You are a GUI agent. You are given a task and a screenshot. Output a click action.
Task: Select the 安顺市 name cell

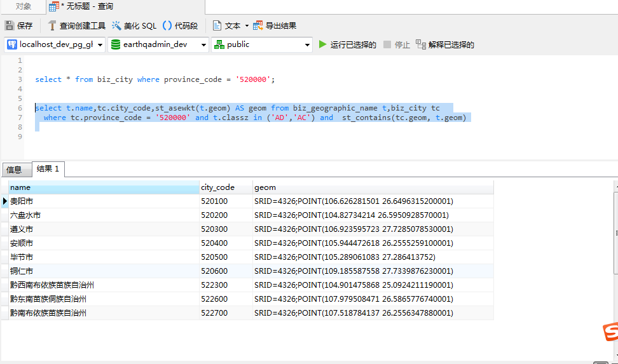click(104, 243)
